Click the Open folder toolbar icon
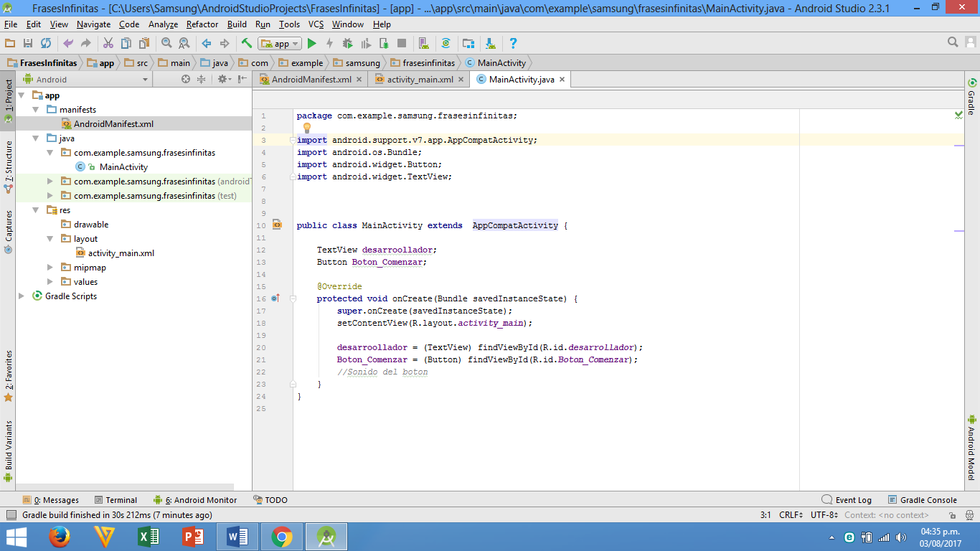Image resolution: width=980 pixels, height=551 pixels. (x=10, y=44)
